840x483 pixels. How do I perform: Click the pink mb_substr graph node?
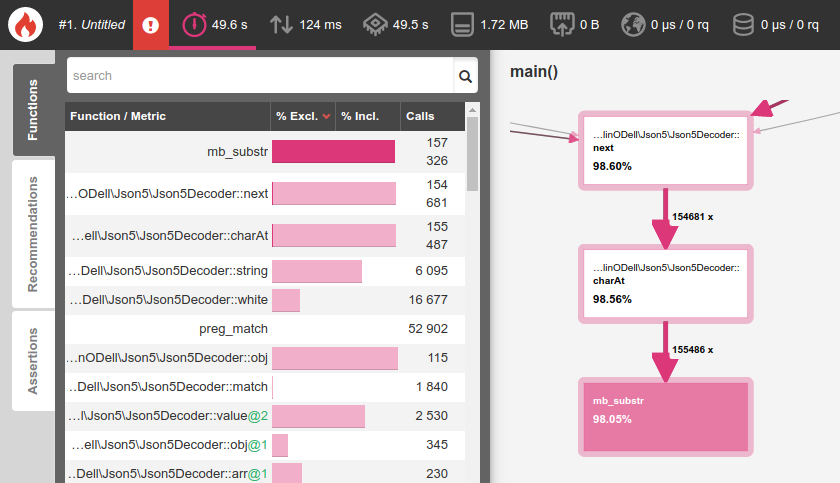666,417
